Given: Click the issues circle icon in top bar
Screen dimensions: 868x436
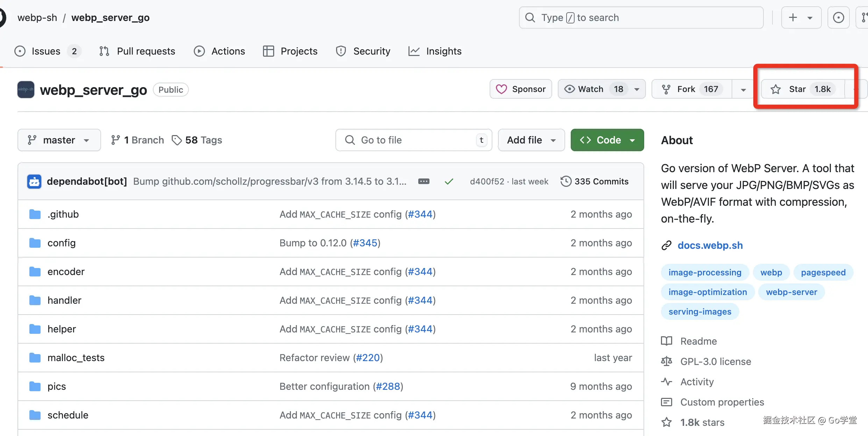Looking at the screenshot, I should [838, 17].
